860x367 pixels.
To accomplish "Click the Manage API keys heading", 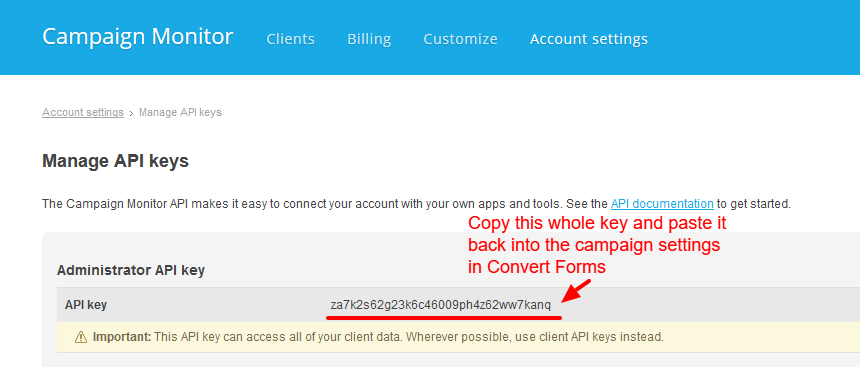I will point(116,161).
